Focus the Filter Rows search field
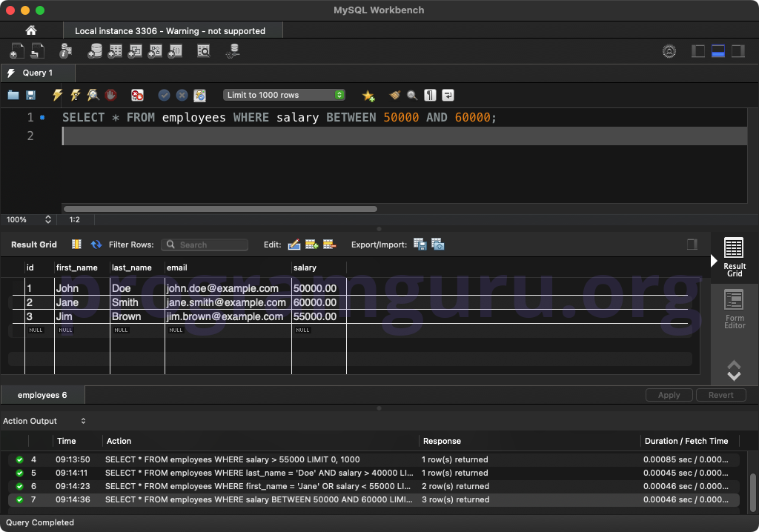Image resolution: width=759 pixels, height=532 pixels. [205, 245]
